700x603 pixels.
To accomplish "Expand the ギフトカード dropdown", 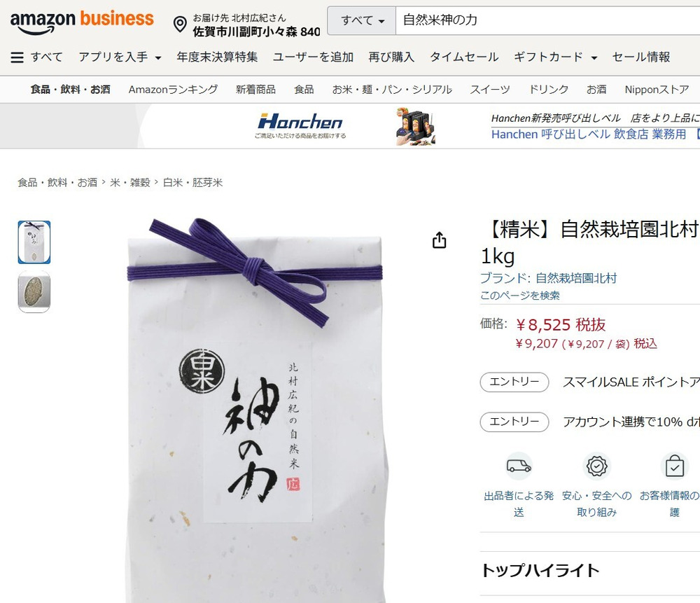I will pos(555,57).
